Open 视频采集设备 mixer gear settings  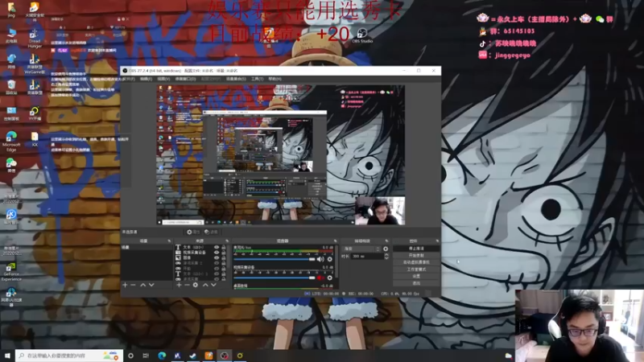(330, 278)
